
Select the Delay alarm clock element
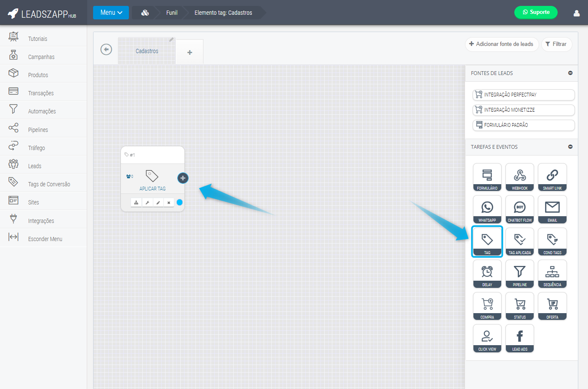487,274
